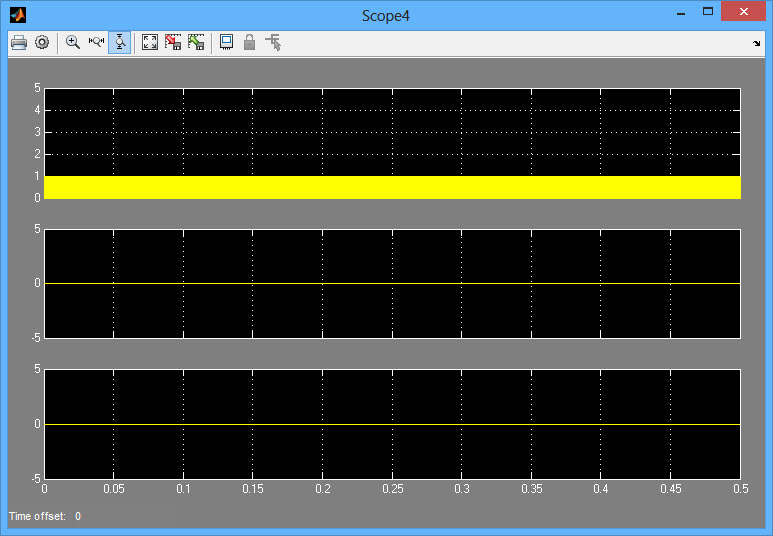Click the bottom plot's -5 y-axis label
The width and height of the screenshot is (773, 536).
click(x=36, y=478)
